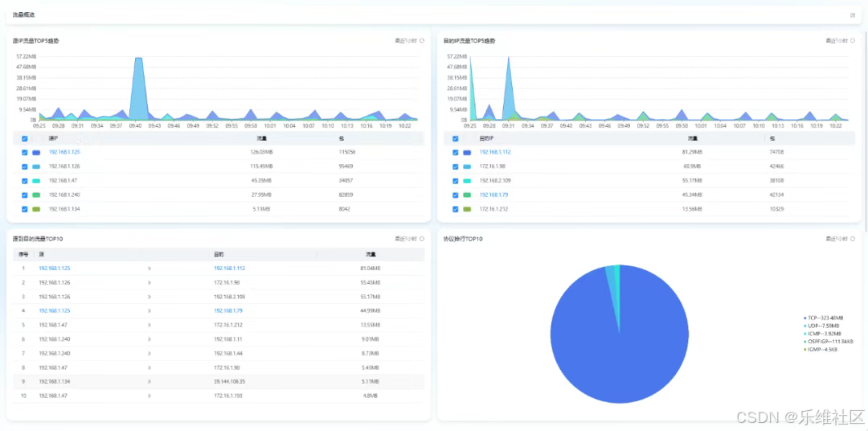Refresh the 源IP流量TOP5趋势 panel

coord(423,40)
